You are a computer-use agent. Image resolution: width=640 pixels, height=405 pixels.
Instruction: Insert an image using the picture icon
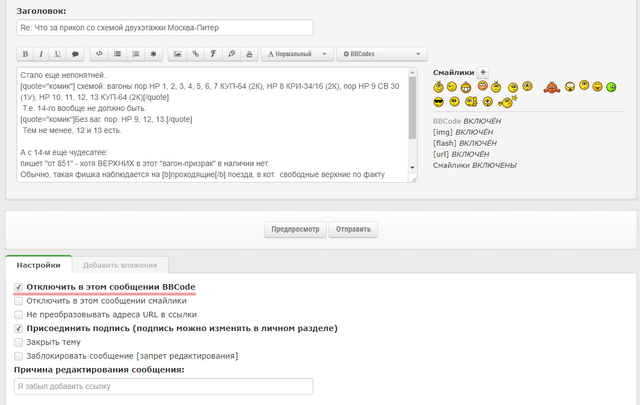point(178,53)
